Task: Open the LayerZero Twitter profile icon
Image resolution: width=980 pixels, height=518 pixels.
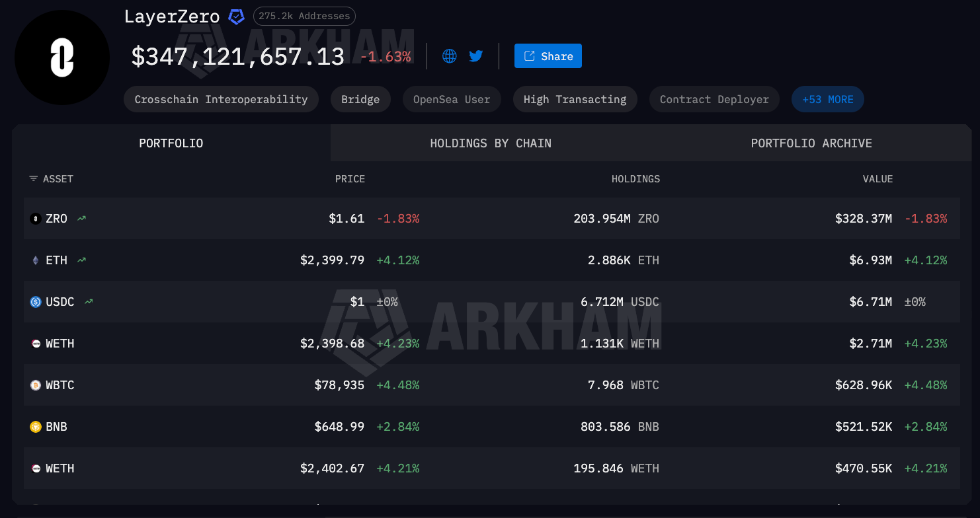Action: pyautogui.click(x=476, y=56)
